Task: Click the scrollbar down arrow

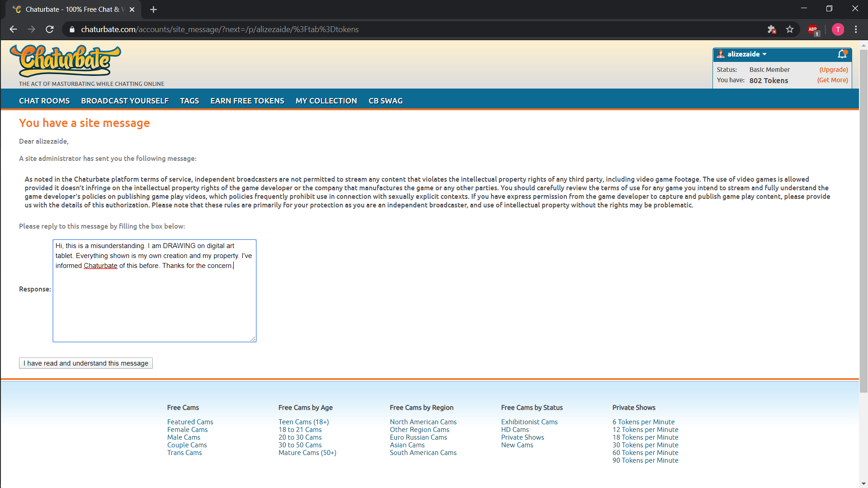Action: [863, 484]
